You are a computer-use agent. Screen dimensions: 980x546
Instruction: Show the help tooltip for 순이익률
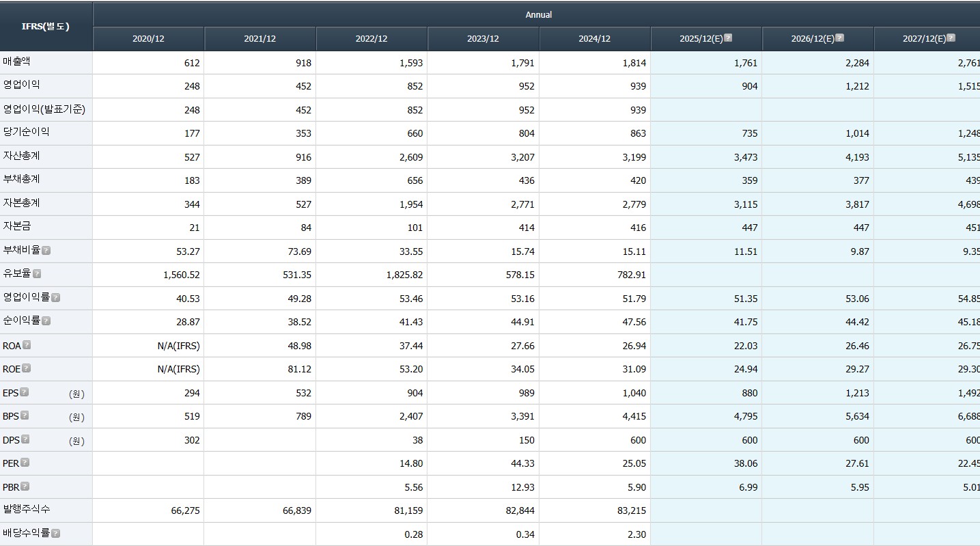point(46,320)
